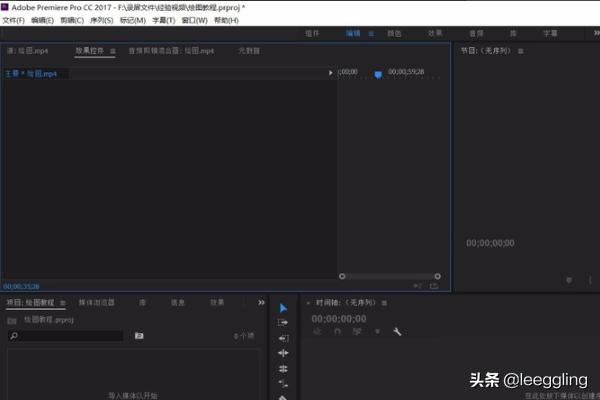
Task: Click play-audio icon at Effect Controls bottom
Action: [418, 286]
